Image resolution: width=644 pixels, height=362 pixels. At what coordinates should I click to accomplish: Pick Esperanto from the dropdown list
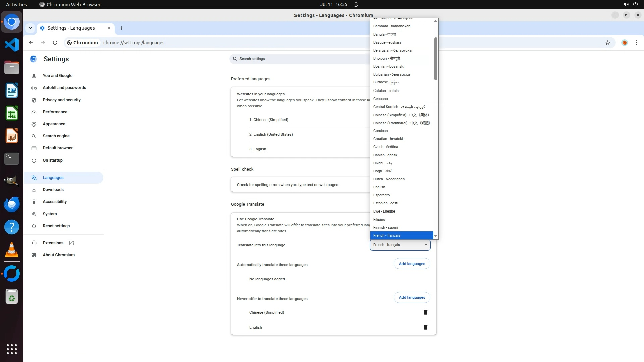click(x=381, y=195)
